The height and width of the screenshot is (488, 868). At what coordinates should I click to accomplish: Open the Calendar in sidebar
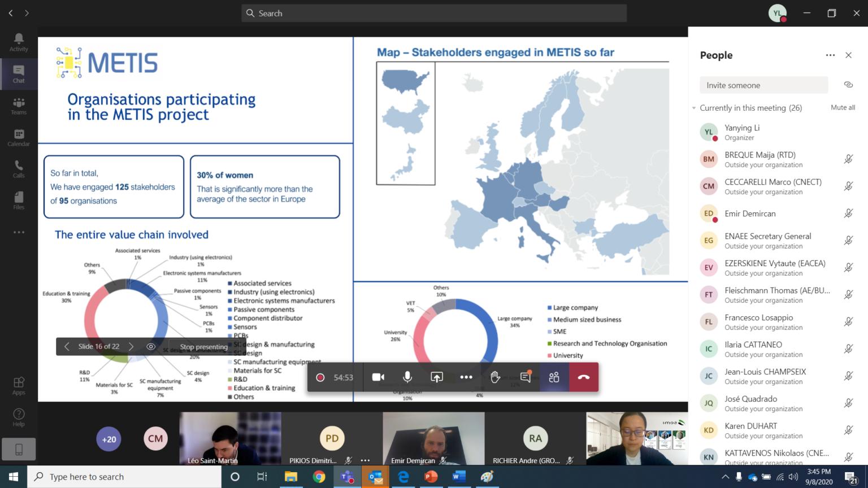(x=19, y=137)
